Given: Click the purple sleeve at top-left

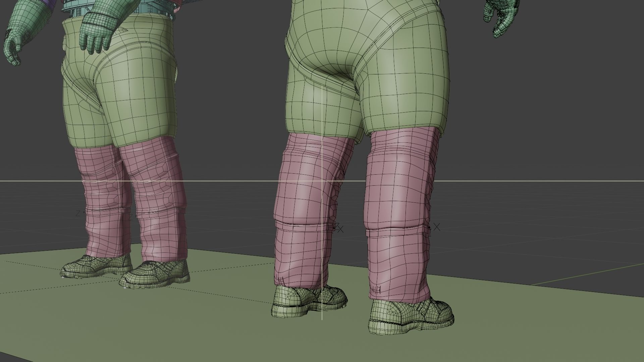Looking at the screenshot, I should click(x=50, y=3).
